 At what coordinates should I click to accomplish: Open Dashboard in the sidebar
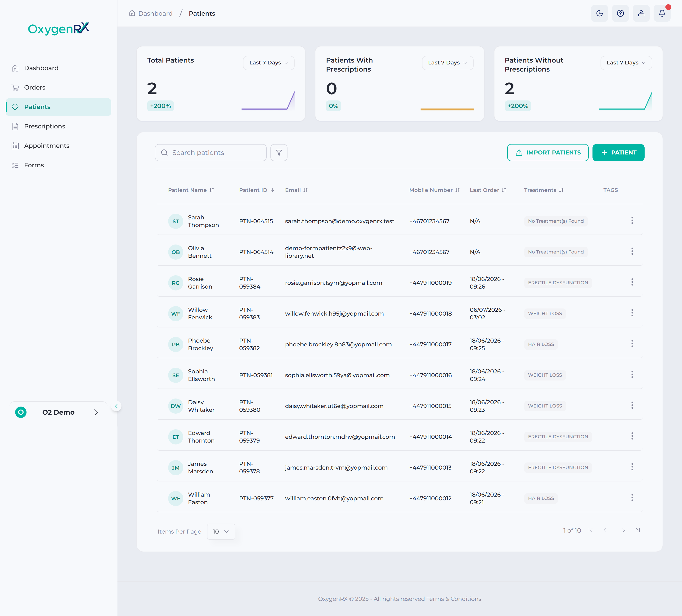[58, 68]
